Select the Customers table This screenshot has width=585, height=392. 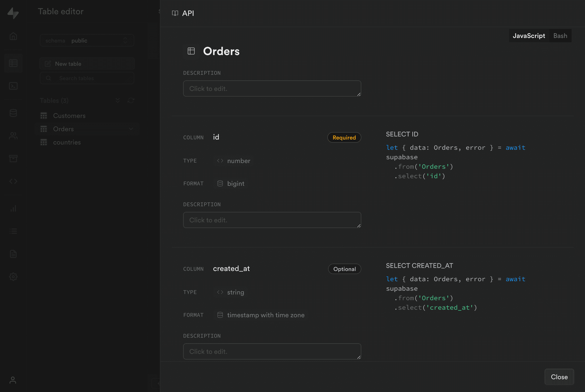tap(69, 116)
